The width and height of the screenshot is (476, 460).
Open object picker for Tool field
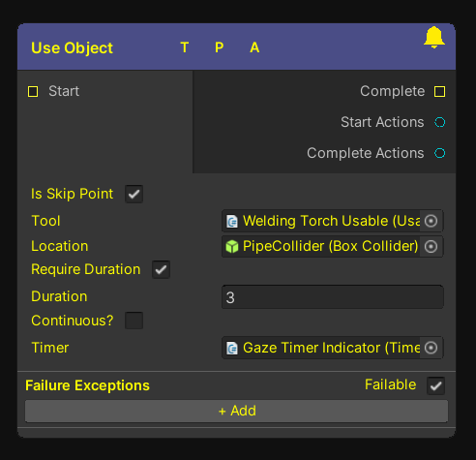[x=431, y=221]
